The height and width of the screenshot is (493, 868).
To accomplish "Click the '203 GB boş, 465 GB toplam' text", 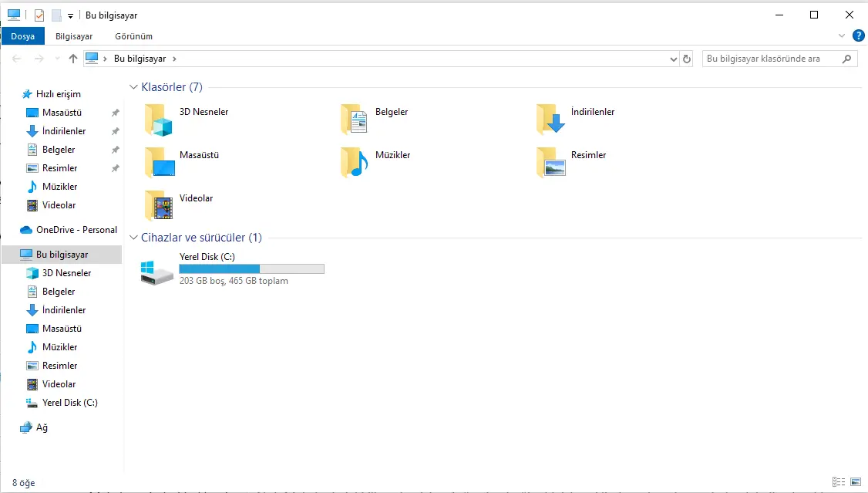I will point(234,281).
